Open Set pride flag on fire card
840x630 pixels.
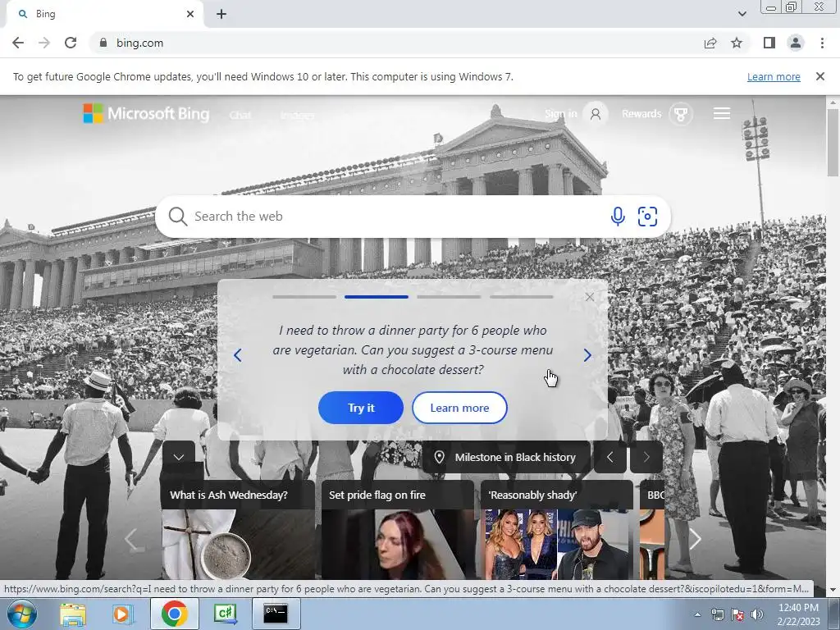pos(398,529)
